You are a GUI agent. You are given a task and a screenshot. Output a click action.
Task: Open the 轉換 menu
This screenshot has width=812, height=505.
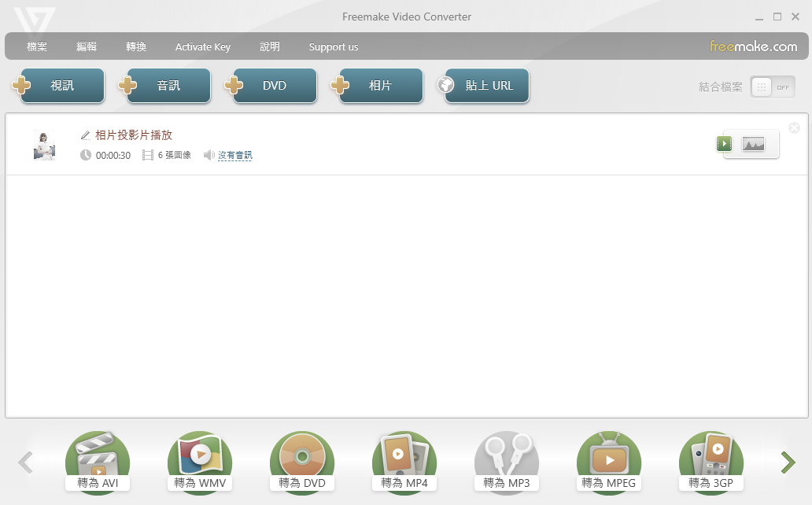[136, 46]
